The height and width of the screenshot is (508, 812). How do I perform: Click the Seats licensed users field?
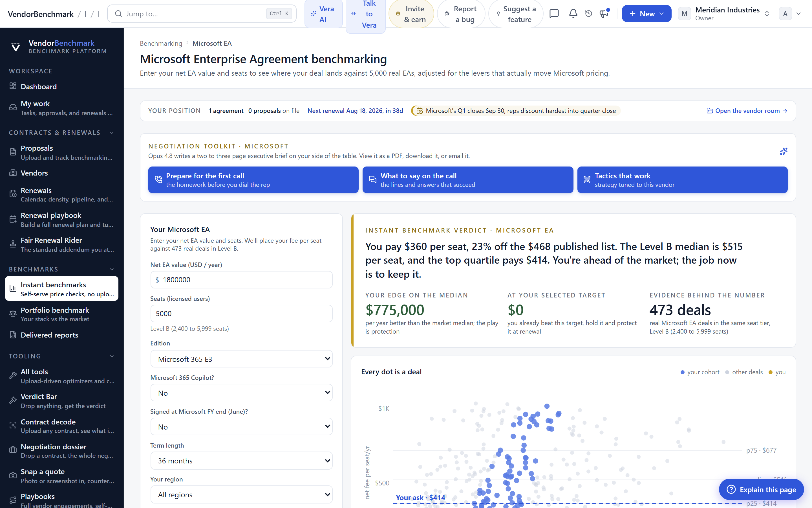pyautogui.click(x=241, y=314)
